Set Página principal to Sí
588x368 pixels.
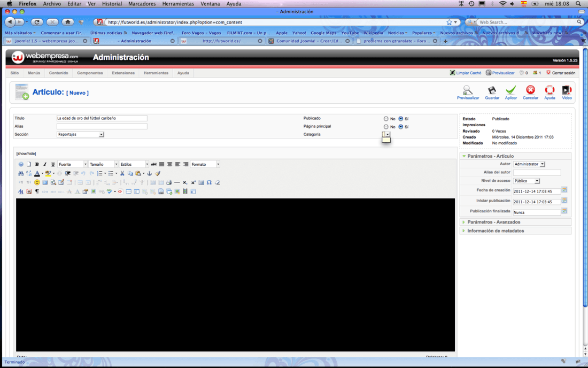click(x=401, y=127)
